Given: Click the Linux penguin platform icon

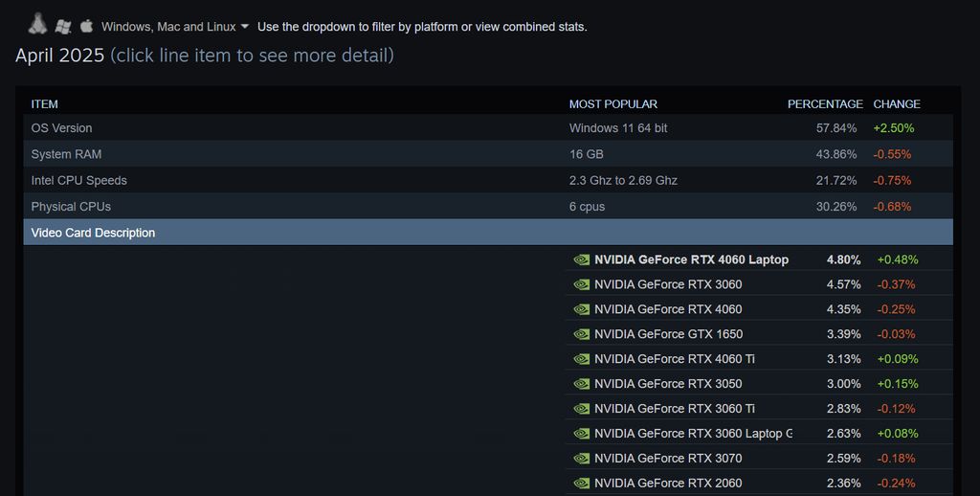Looking at the screenshot, I should [38, 24].
